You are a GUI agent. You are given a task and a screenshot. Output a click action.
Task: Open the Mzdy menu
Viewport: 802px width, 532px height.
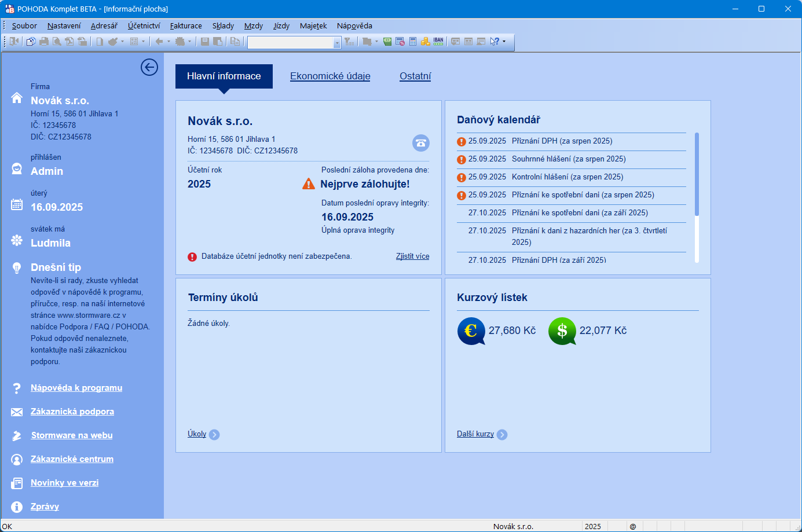pos(254,25)
